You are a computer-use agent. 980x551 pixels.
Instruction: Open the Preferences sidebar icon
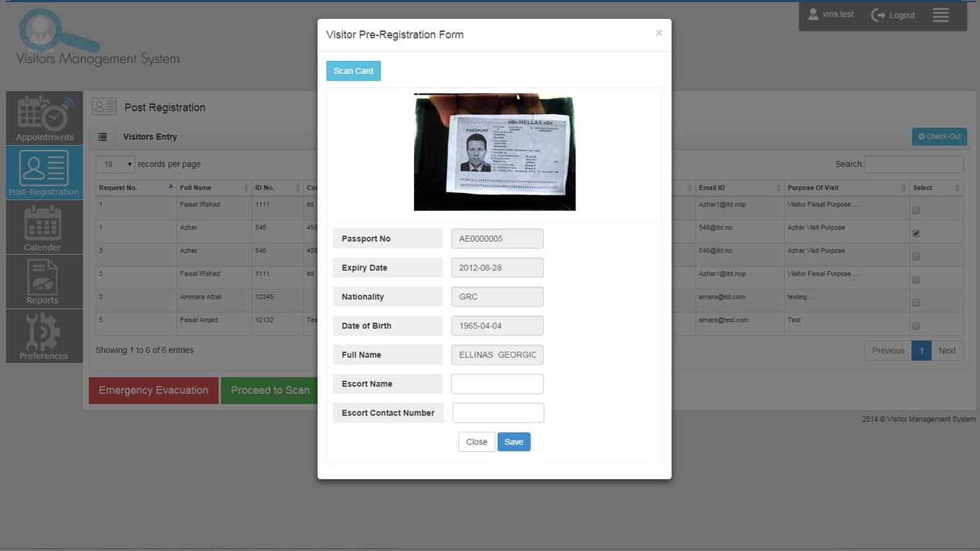[x=44, y=336]
